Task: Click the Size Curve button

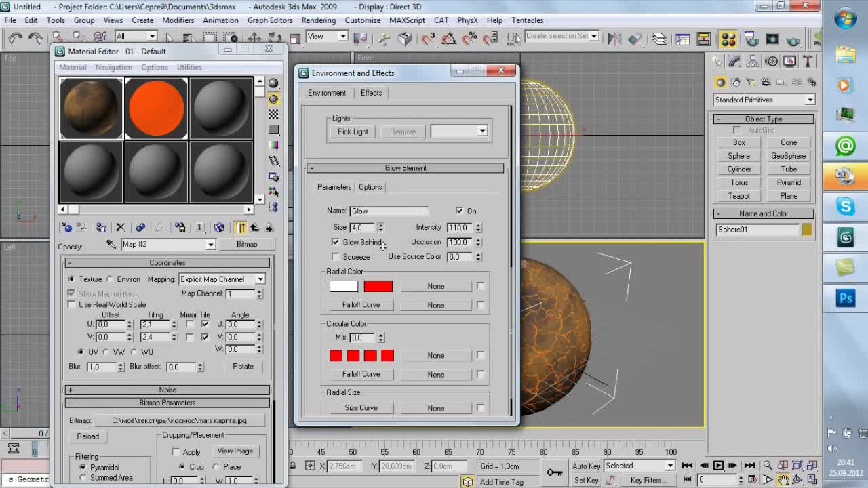Action: pos(361,408)
